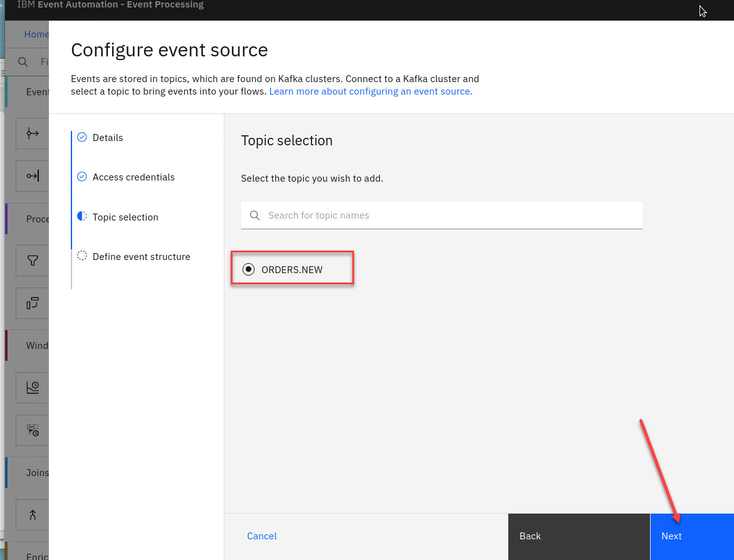Click the aggregate node chart icon

tap(33, 388)
